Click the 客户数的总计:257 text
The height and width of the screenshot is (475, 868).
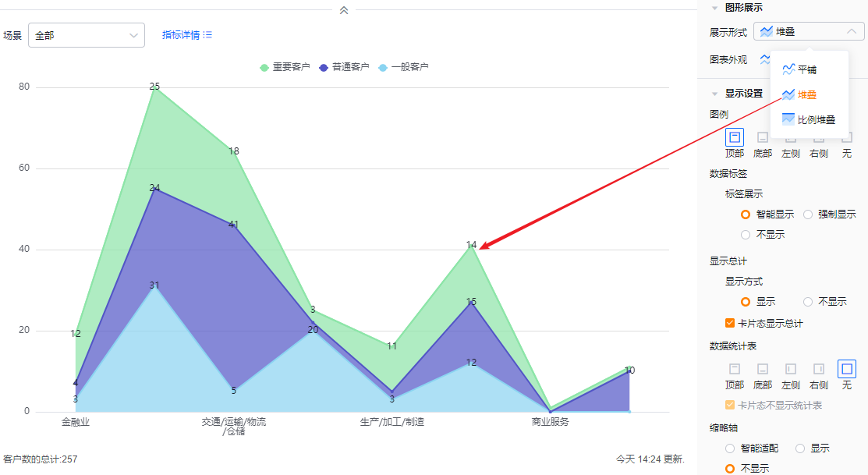(41, 459)
